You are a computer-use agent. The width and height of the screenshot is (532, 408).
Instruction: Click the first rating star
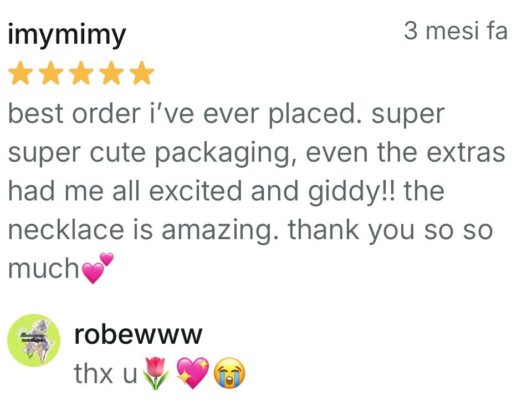click(x=21, y=74)
